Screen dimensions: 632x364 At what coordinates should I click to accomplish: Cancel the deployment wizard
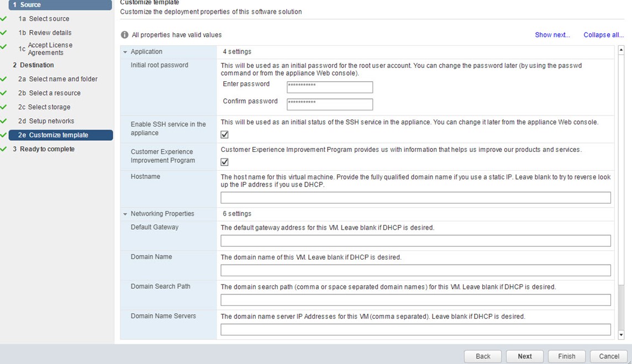coord(609,356)
